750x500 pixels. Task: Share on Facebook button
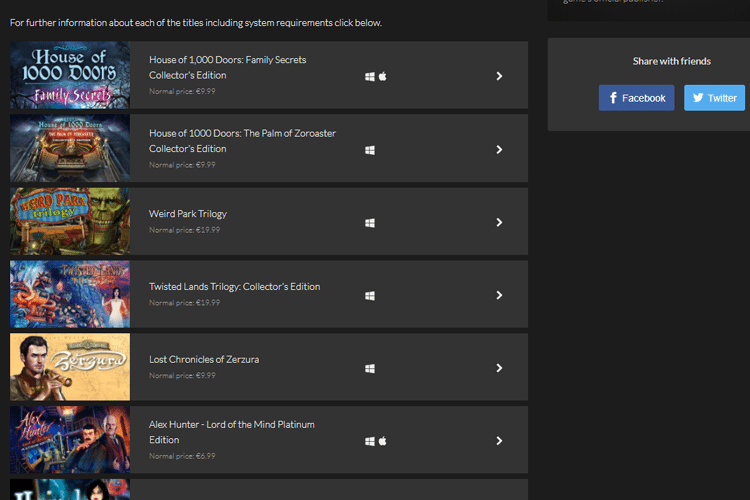click(x=637, y=98)
